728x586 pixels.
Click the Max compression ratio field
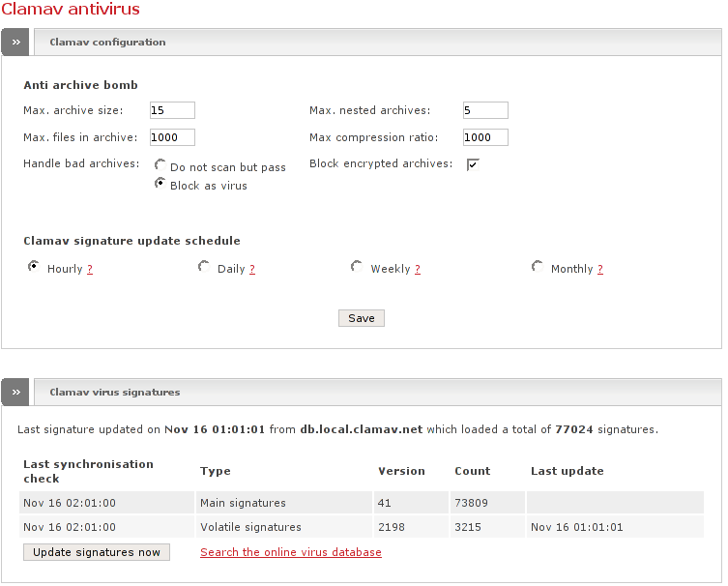485,137
